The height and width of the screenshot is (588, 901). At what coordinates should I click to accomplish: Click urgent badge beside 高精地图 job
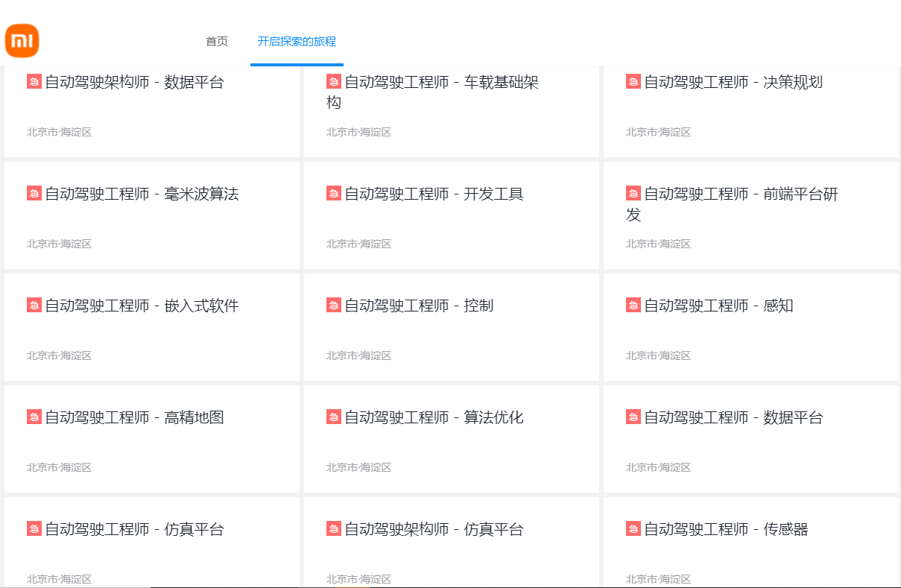34,417
